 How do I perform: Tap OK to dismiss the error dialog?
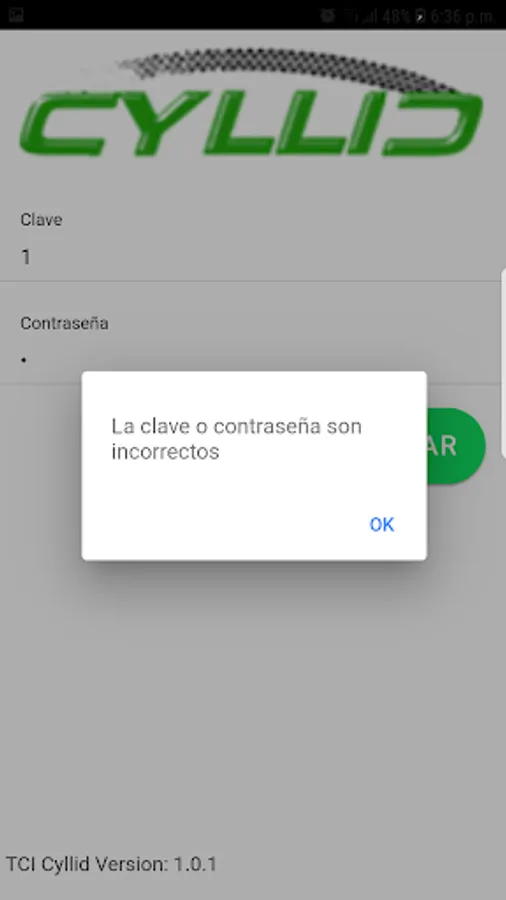(382, 524)
